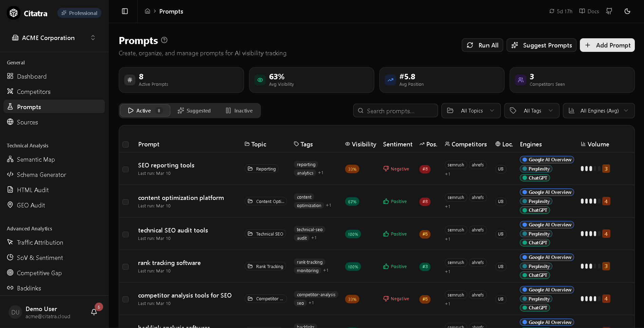Focus the Search prompts input field

tap(395, 110)
